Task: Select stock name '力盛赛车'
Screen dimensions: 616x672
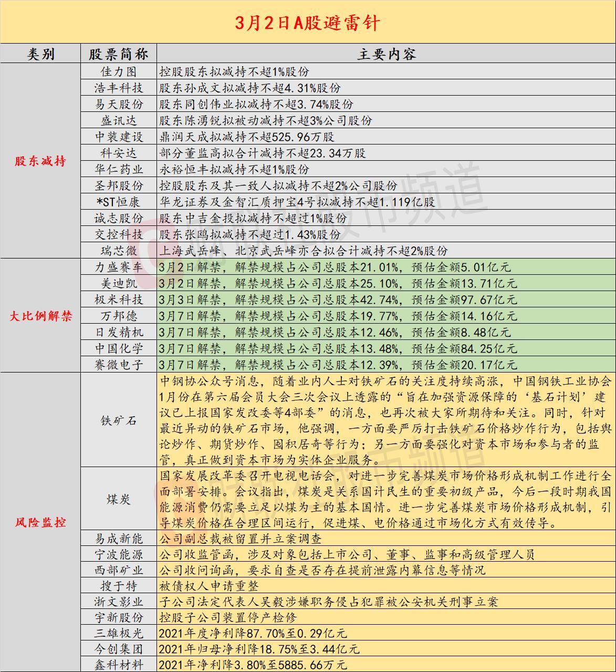Action: pyautogui.click(x=119, y=267)
